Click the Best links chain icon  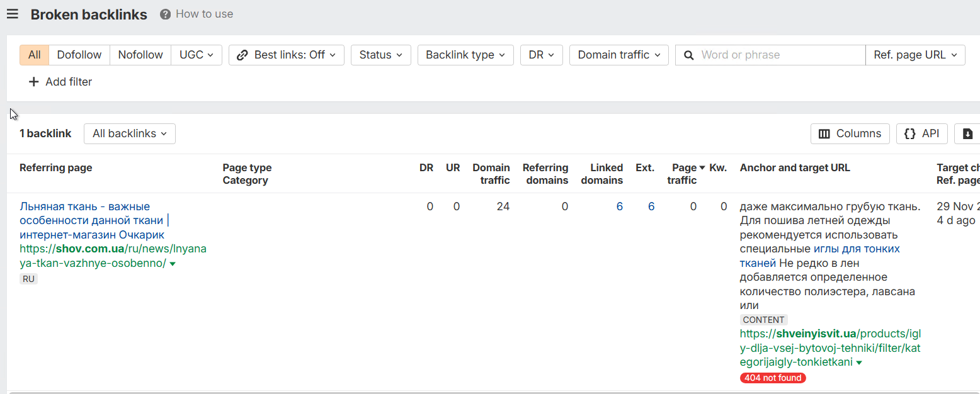pyautogui.click(x=242, y=55)
